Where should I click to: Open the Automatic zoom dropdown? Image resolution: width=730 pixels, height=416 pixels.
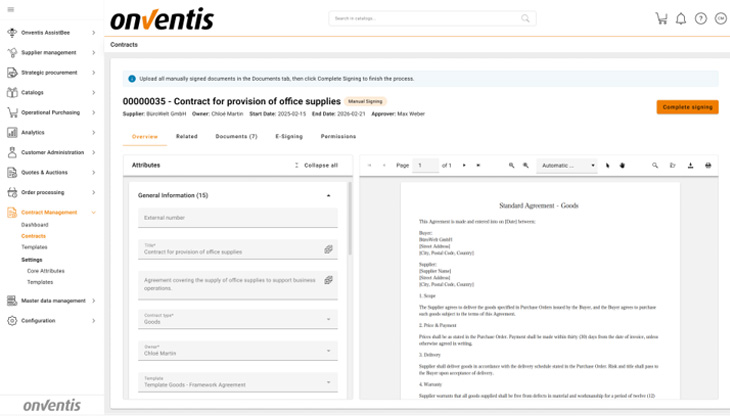(567, 165)
